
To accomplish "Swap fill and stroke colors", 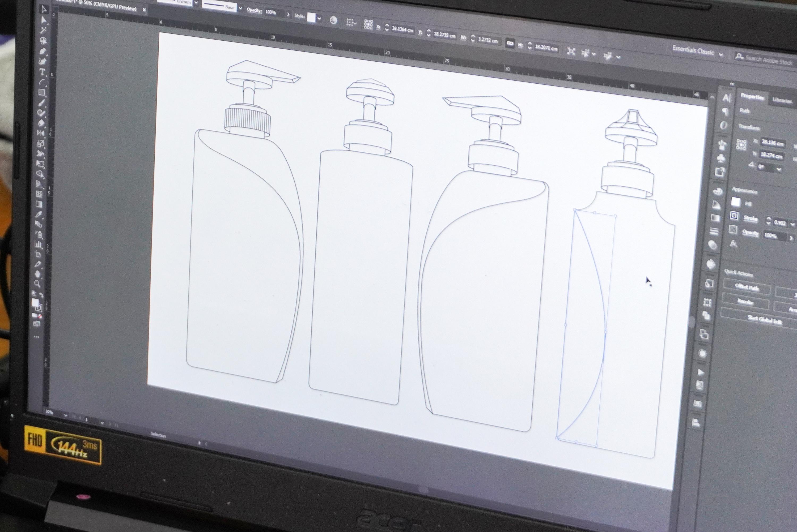I will pyautogui.click(x=41, y=295).
